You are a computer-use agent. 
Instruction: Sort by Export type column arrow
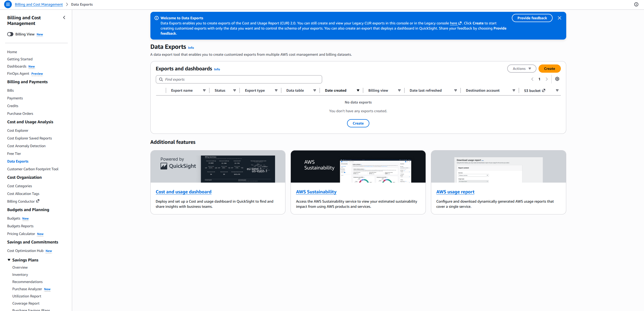point(276,90)
